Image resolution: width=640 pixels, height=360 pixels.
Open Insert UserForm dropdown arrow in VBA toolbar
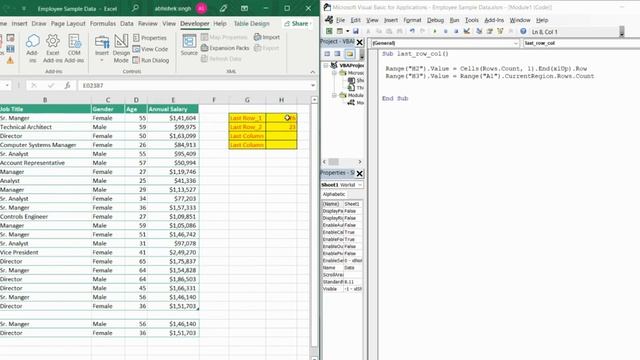click(347, 31)
